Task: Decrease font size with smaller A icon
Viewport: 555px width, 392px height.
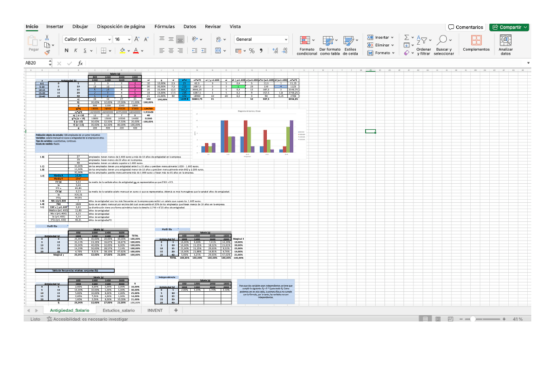Action: tap(146, 39)
